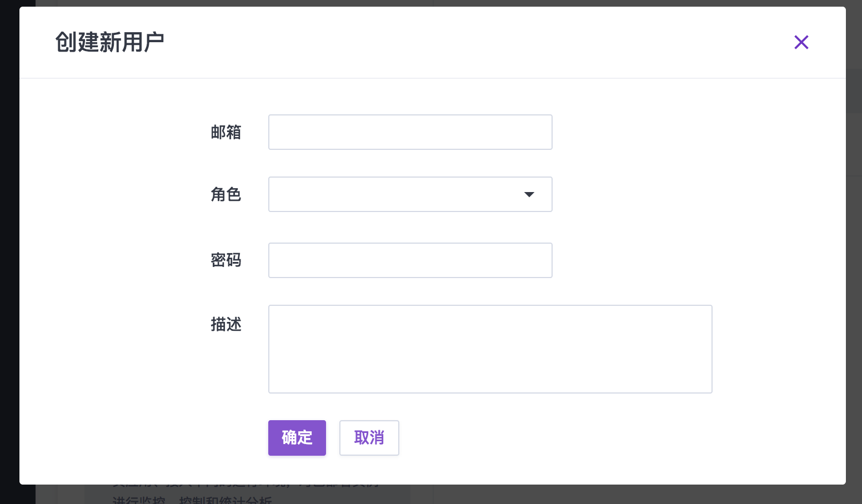Click the password entry box
The height and width of the screenshot is (504, 862).
click(x=410, y=260)
